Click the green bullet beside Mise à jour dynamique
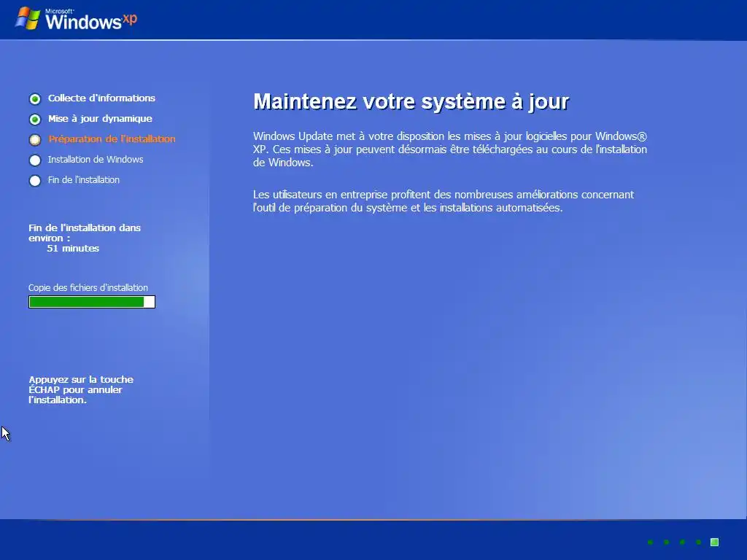The width and height of the screenshot is (747, 560). [35, 120]
